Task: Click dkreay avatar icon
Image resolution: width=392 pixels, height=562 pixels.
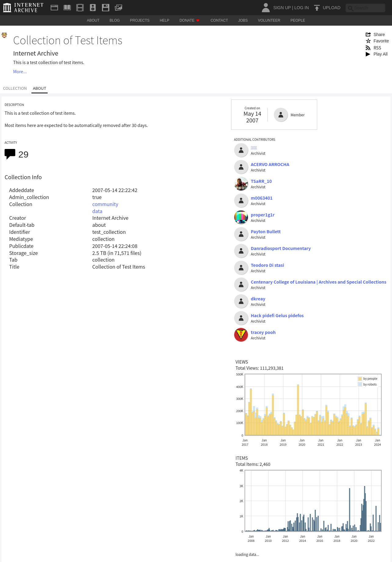Action: point(241,301)
